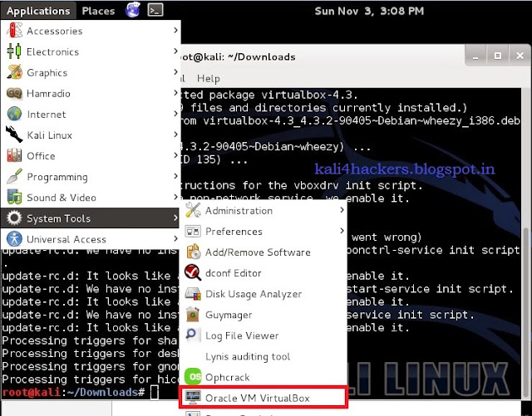This screenshot has width=532, height=416.
Task: Click the Graphics palette icon
Action: click(x=14, y=72)
